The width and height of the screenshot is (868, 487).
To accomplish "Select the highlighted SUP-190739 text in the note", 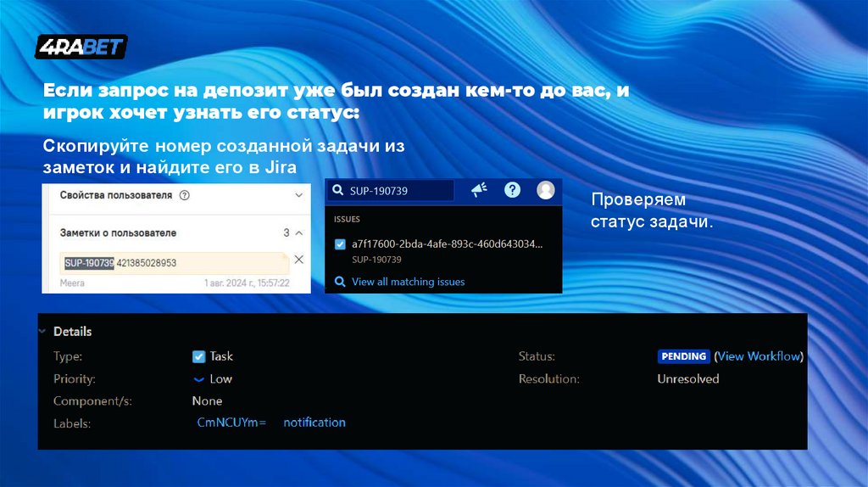I will pos(89,263).
